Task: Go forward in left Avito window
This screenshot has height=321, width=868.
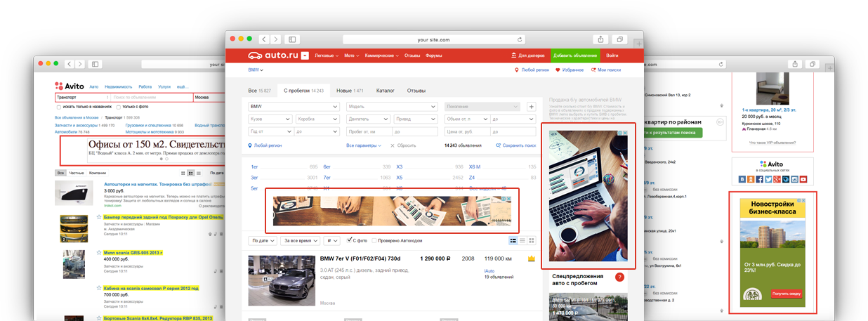Action: pos(79,64)
